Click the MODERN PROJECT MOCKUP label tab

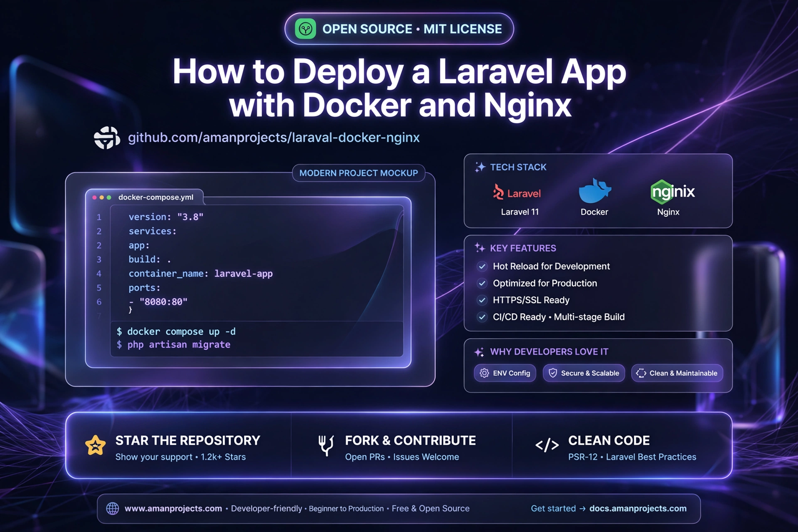coord(359,173)
